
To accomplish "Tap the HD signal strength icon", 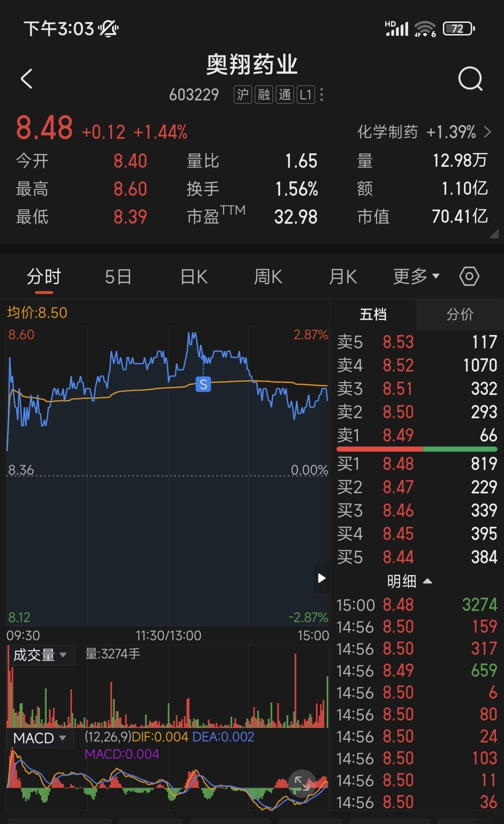I will coord(397,28).
